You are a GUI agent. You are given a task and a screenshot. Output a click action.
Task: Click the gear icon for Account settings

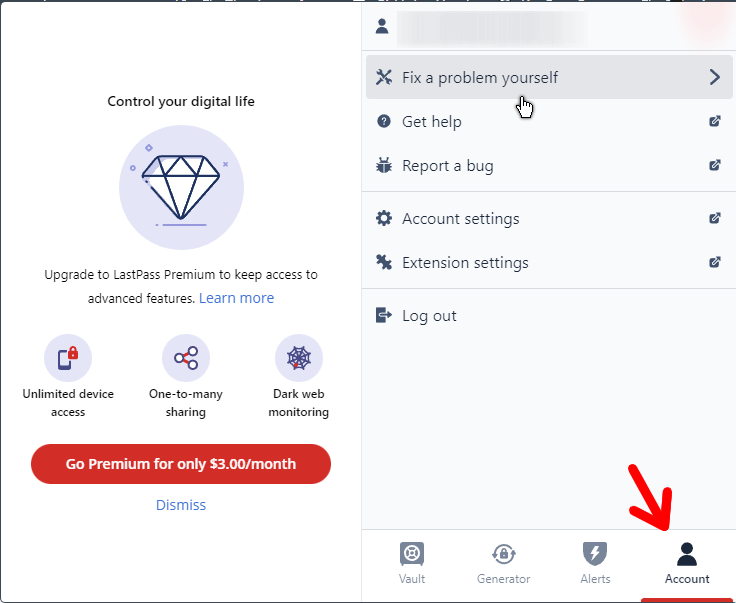coord(384,218)
